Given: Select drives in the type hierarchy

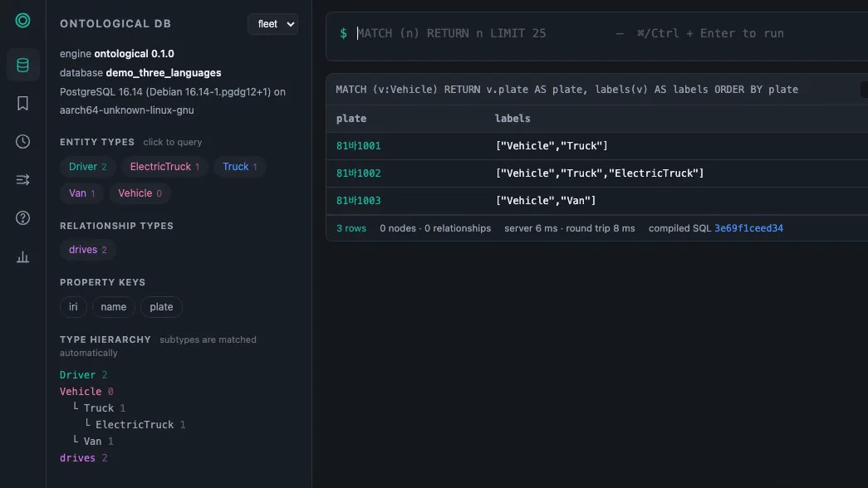Looking at the screenshot, I should click(x=77, y=457).
